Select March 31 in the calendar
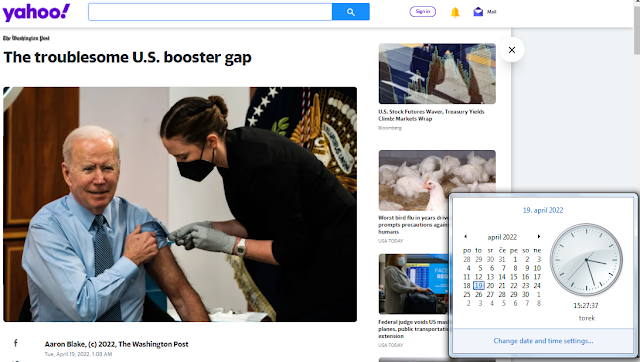 point(502,259)
